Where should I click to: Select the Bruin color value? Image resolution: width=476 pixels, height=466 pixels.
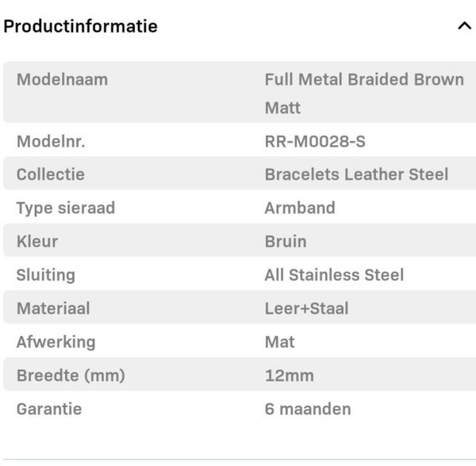[286, 241]
